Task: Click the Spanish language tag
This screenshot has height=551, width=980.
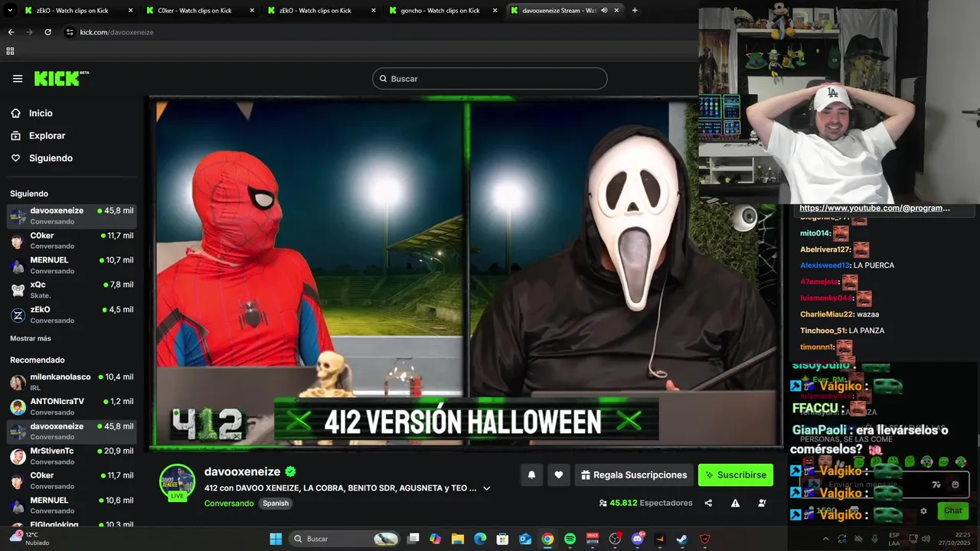Action: [276, 504]
